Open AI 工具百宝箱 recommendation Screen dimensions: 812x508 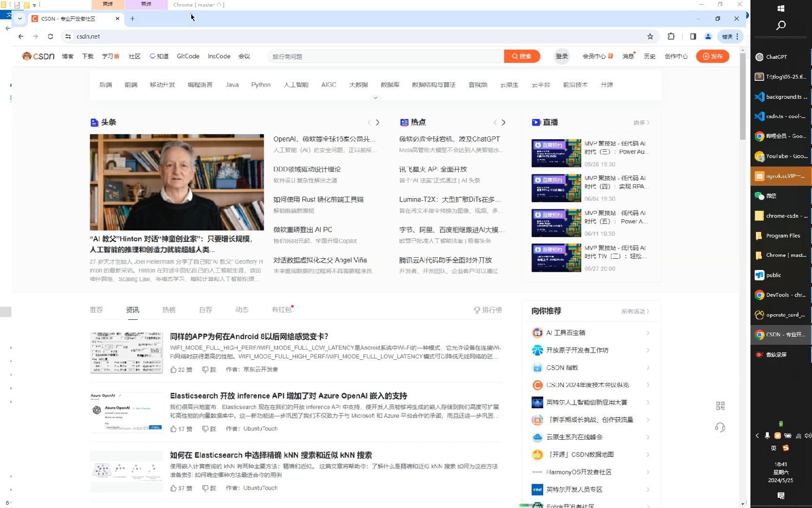click(591, 333)
